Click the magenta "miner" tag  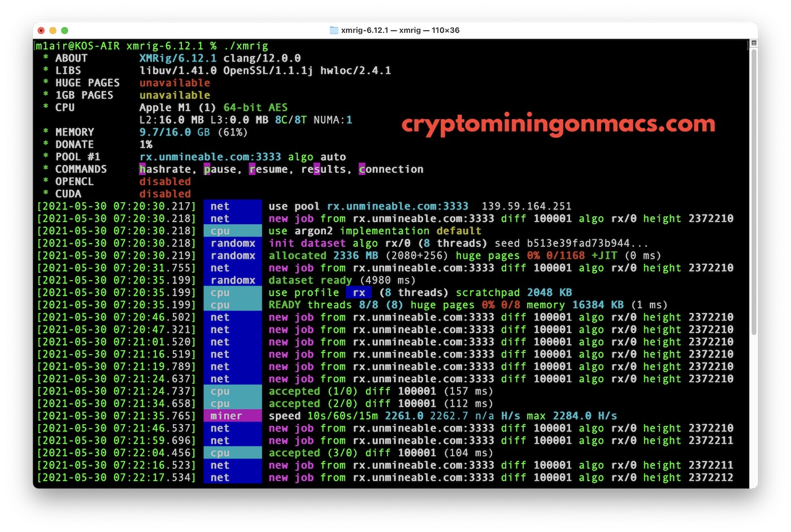click(x=233, y=416)
